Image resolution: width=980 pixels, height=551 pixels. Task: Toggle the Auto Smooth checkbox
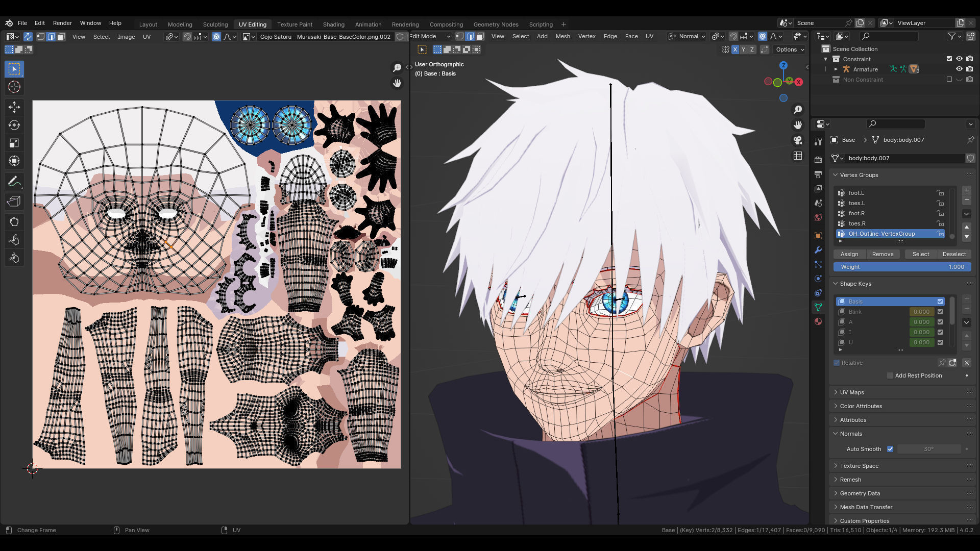[x=890, y=449]
